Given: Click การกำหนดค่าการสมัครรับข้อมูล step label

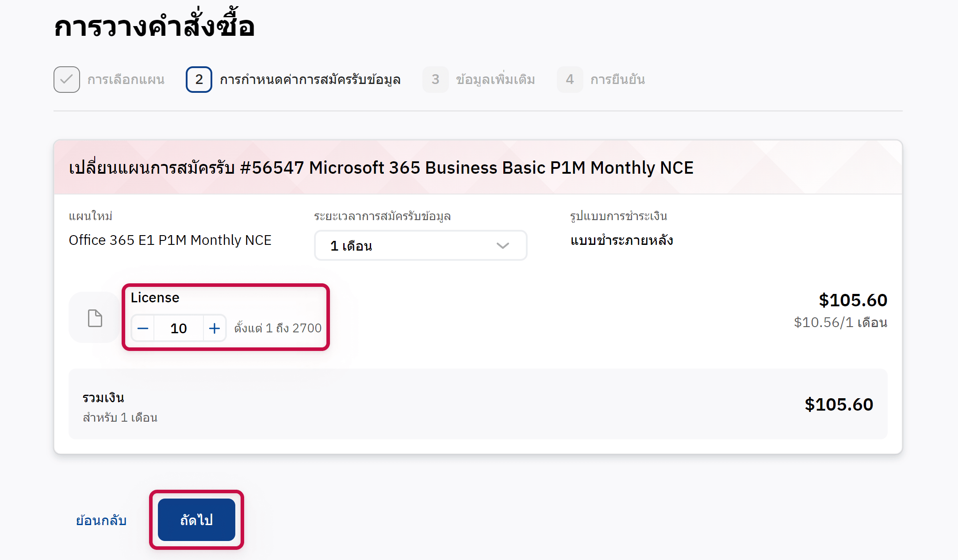Looking at the screenshot, I should [x=310, y=80].
